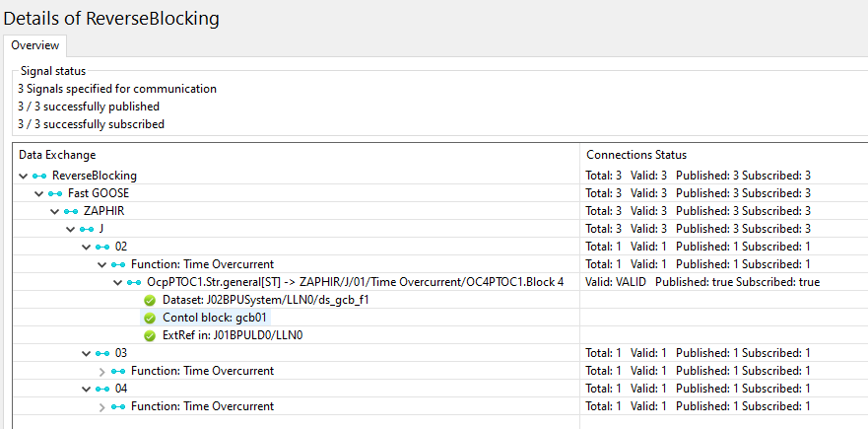This screenshot has height=429, width=868.
Task: Switch to the Overview tab
Action: tap(35, 45)
